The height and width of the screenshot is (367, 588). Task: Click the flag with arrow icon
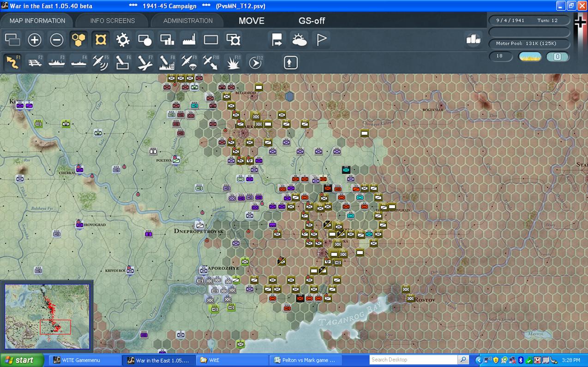tap(277, 40)
